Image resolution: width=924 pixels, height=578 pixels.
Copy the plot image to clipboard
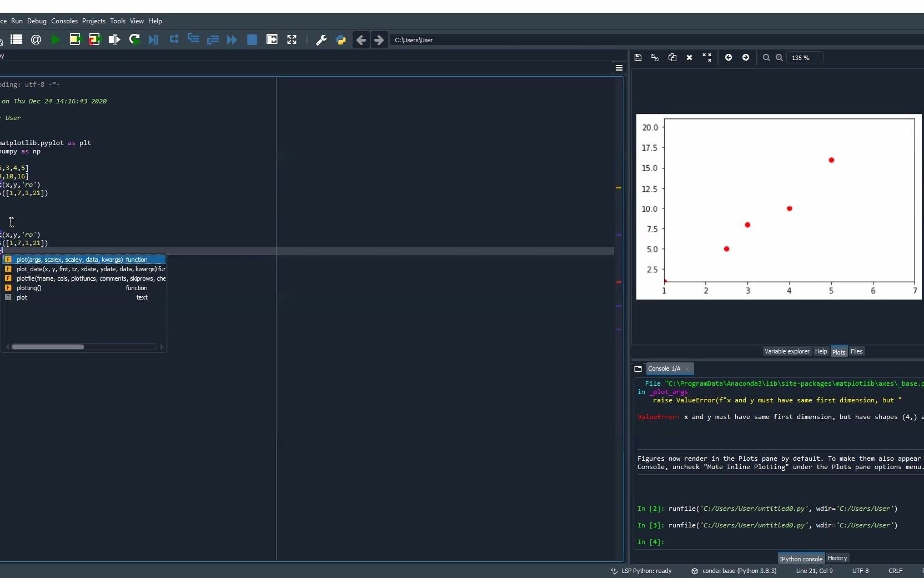click(x=673, y=57)
